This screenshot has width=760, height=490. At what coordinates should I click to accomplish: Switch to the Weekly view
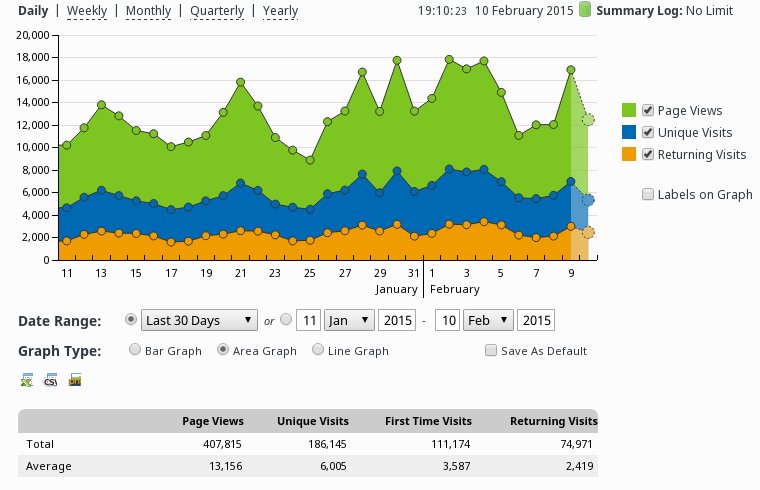(x=87, y=11)
